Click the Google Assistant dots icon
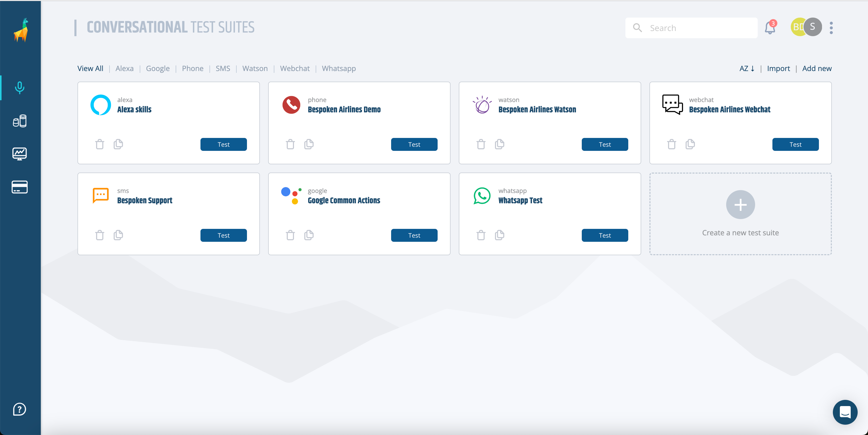 tap(291, 196)
